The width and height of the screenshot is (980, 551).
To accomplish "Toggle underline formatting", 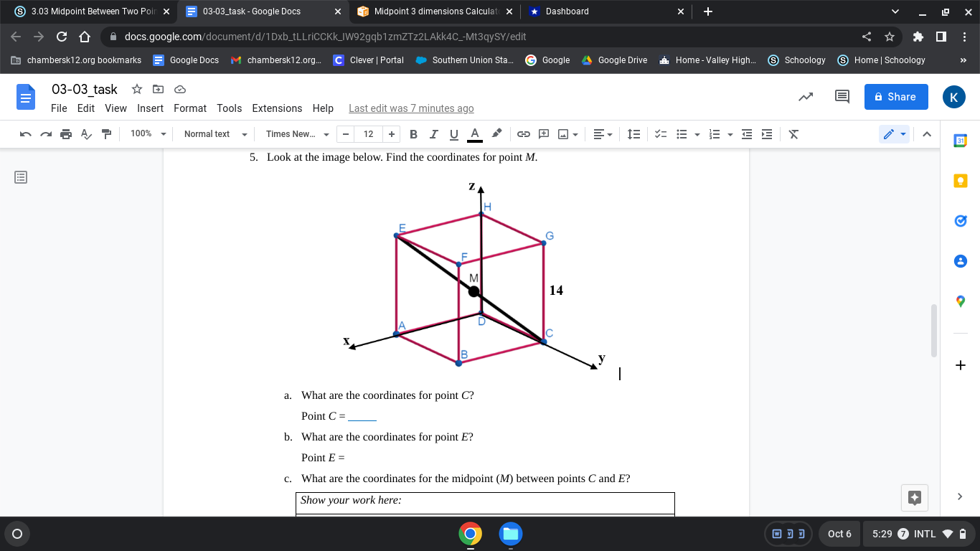I will [x=452, y=134].
